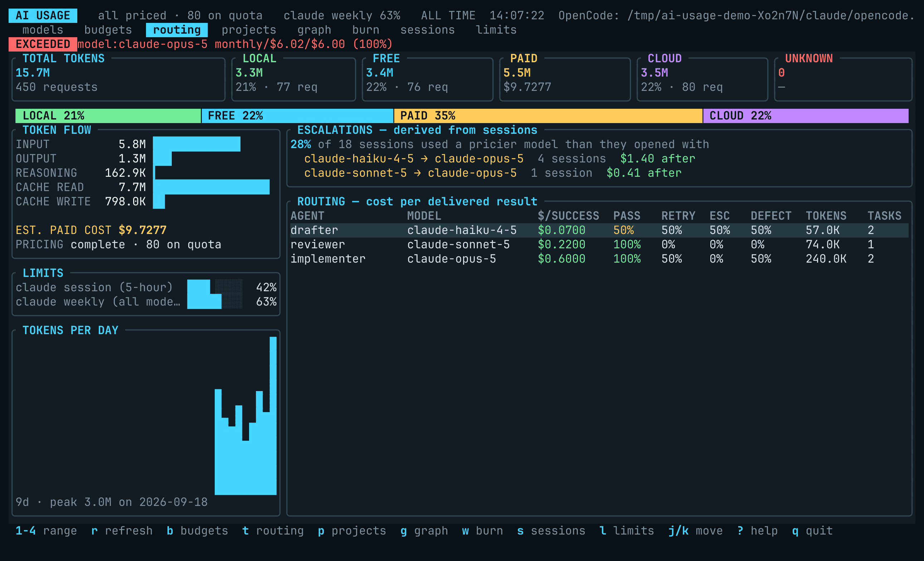The height and width of the screenshot is (561, 924).
Task: Click the CACHE READ 7.7M row
Action: pos(142,187)
